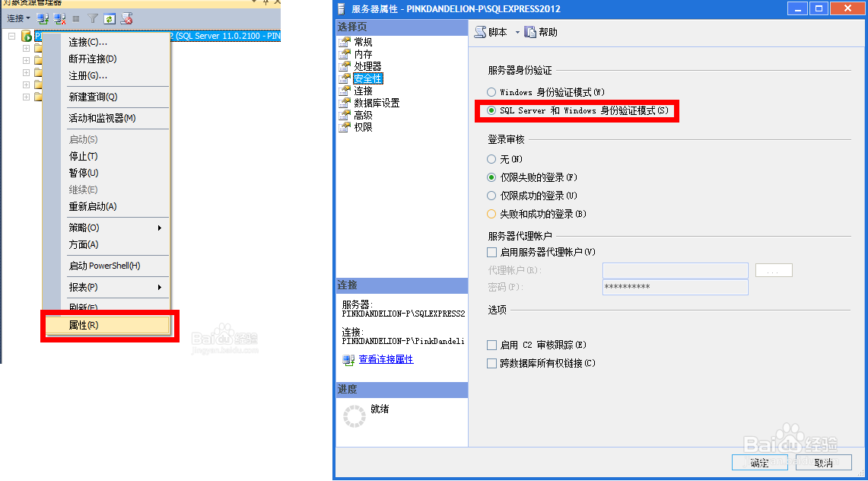Enable 启用 C2 审核跟踪 checkbox
This screenshot has width=868, height=481.
(x=491, y=346)
